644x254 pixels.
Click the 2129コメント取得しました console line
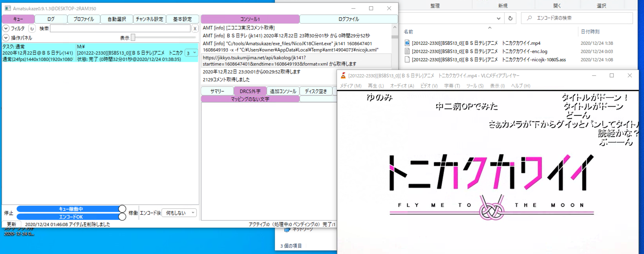[x=226, y=79]
